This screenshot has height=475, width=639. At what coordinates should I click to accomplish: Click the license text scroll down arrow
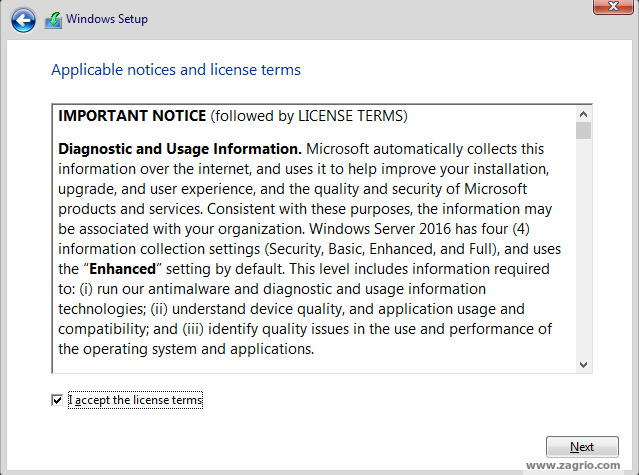pyautogui.click(x=583, y=365)
